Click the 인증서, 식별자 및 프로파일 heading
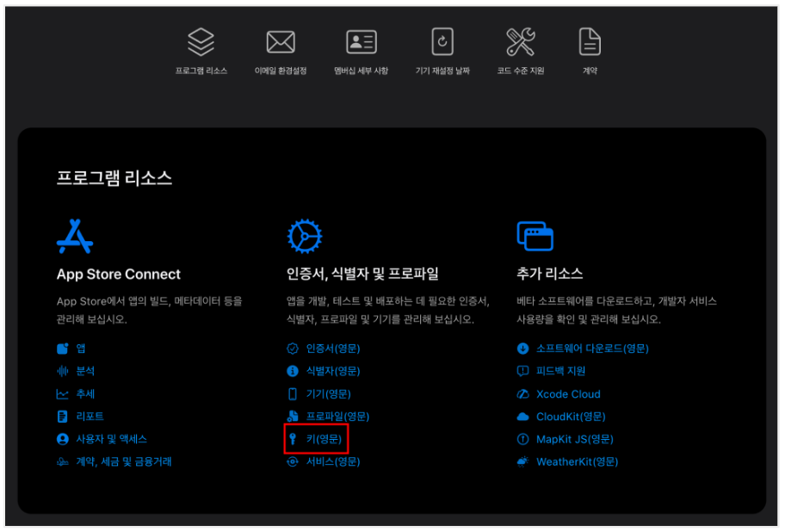 (362, 274)
